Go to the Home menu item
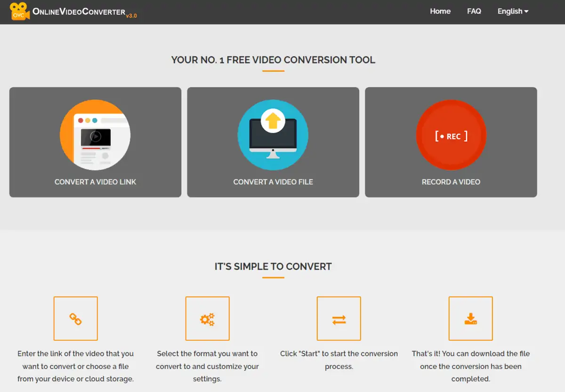The image size is (565, 392). pyautogui.click(x=440, y=11)
